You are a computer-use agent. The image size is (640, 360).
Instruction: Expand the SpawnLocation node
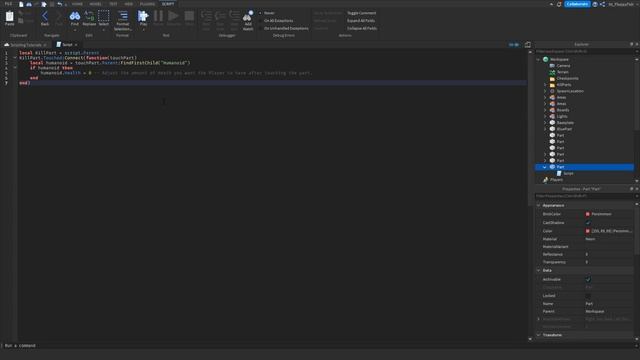pos(545,91)
